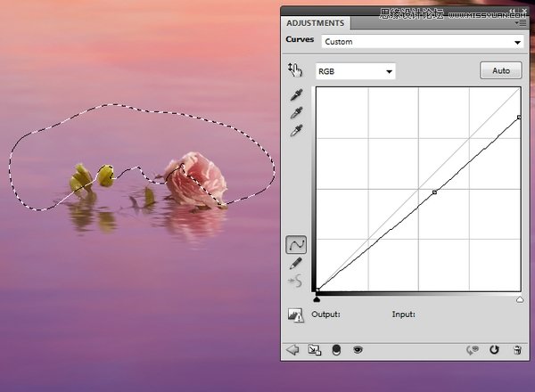
Task: Click the Curves label text
Action: (300, 39)
